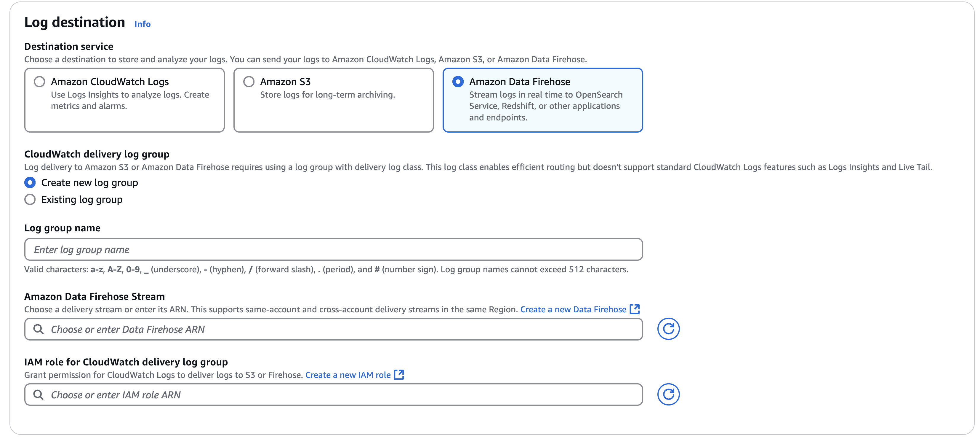Select Amazon CloudWatch Logs radio button
The height and width of the screenshot is (439, 980).
click(x=40, y=82)
